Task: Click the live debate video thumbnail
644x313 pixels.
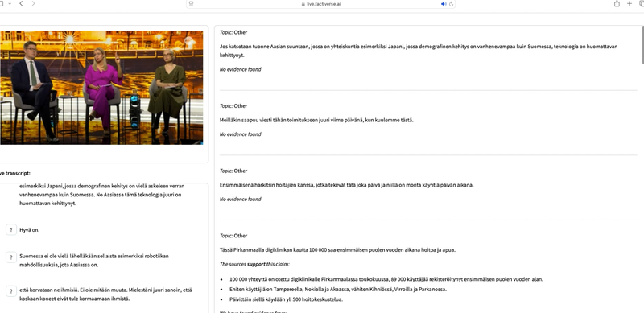Action: 101,88
